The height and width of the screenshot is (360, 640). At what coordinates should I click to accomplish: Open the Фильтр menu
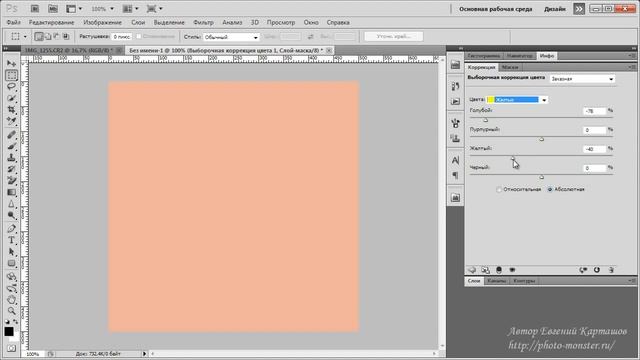(x=203, y=22)
